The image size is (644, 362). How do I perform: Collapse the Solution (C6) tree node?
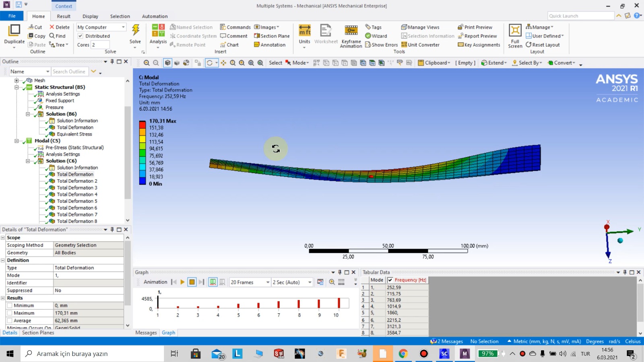tap(28, 161)
